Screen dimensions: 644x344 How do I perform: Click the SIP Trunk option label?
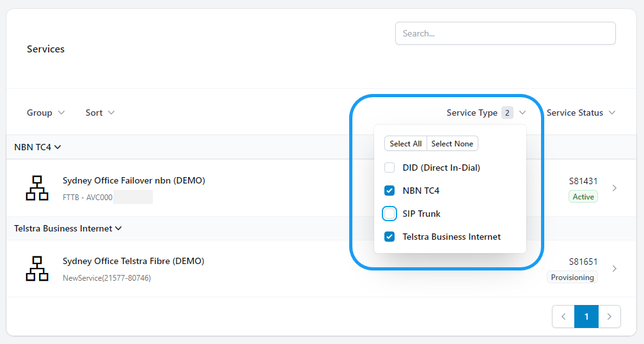coord(421,214)
